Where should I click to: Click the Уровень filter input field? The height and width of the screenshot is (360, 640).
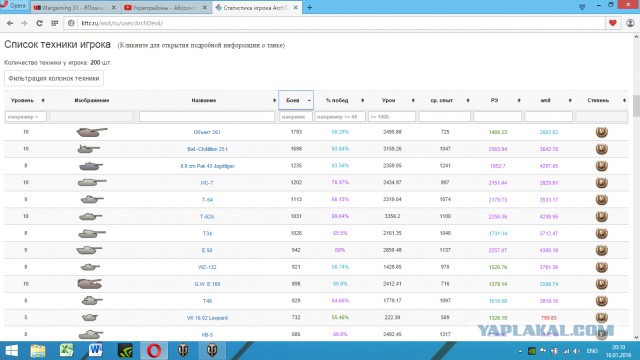click(26, 117)
